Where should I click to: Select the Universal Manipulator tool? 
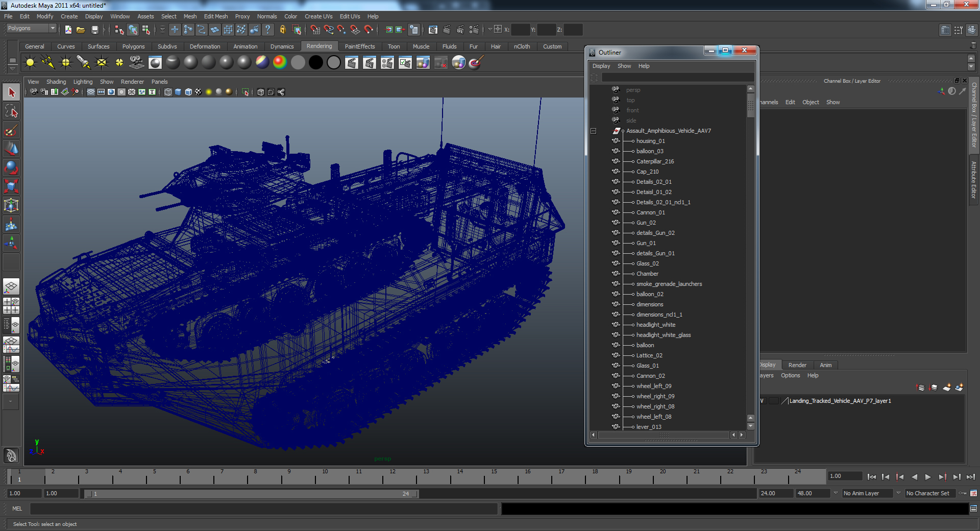pos(11,205)
